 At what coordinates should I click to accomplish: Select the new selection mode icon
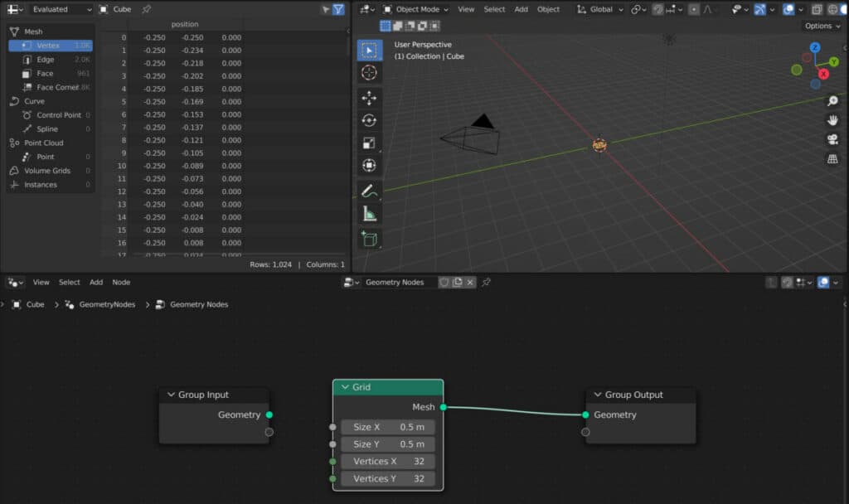click(385, 26)
